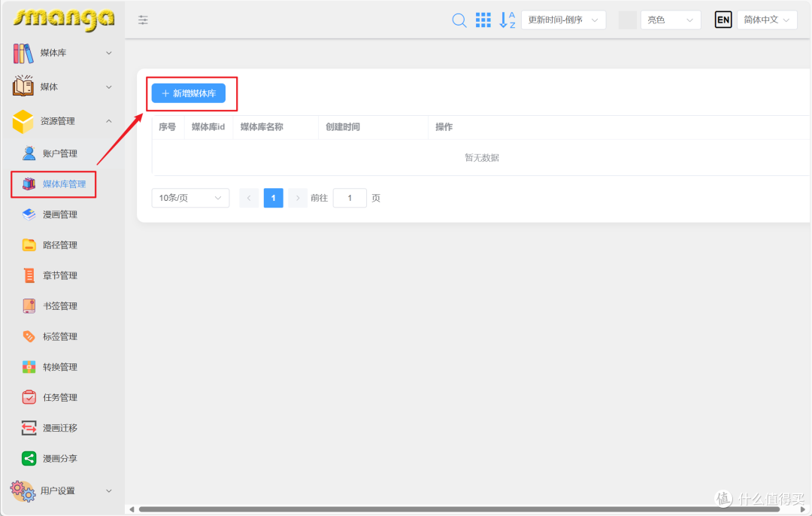Click the 书签管理 bookmark icon
The height and width of the screenshot is (516, 812).
tap(29, 306)
